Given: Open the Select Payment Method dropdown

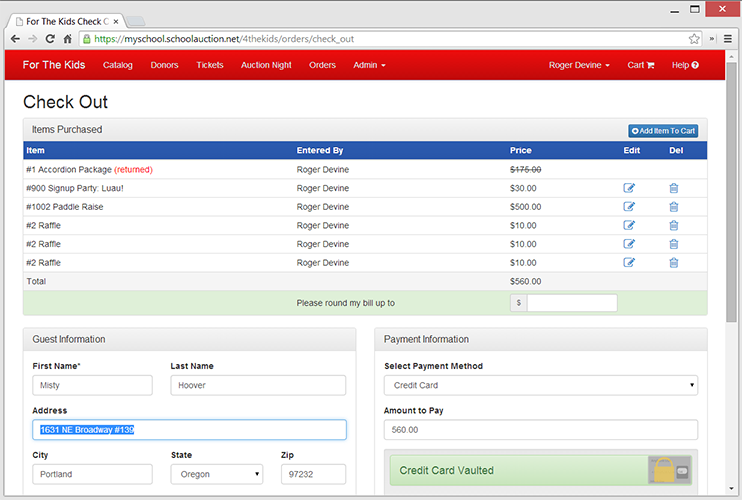Looking at the screenshot, I should (540, 385).
